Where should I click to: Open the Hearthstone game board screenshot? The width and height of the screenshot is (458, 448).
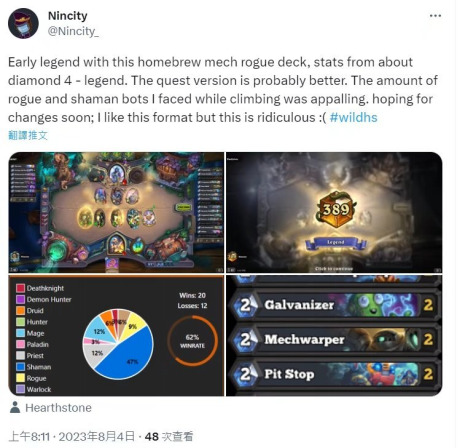116,212
